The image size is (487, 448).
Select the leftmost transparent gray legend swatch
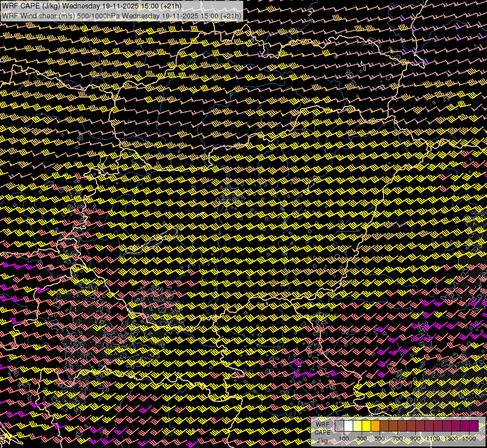click(340, 426)
